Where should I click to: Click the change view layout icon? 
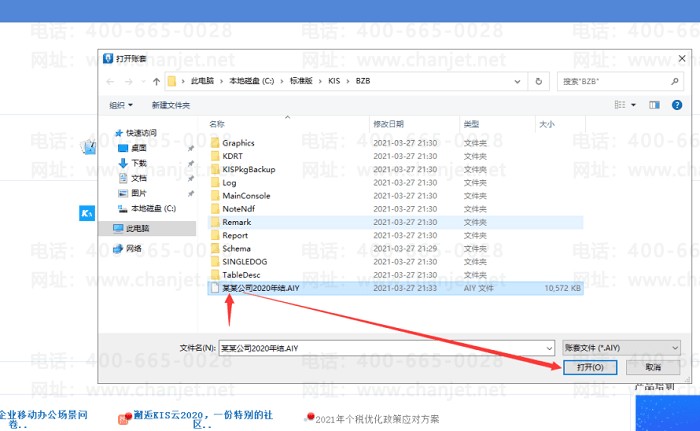click(x=624, y=104)
